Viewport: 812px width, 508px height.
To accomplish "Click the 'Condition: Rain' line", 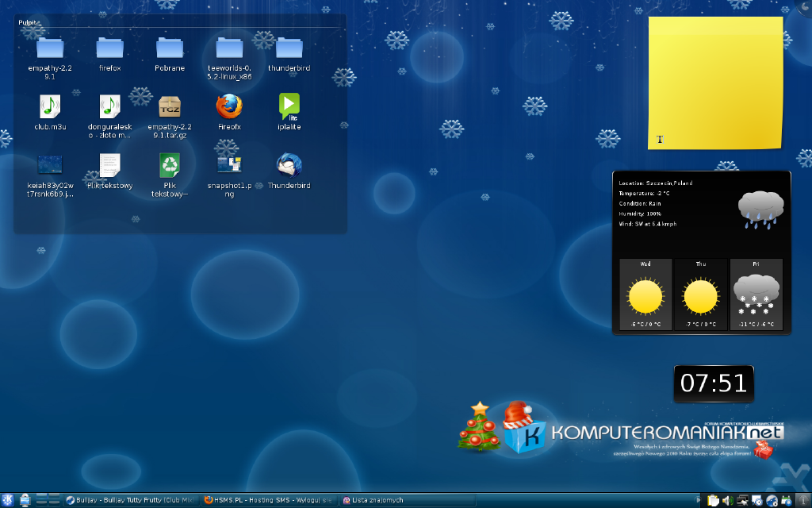I will 640,204.
